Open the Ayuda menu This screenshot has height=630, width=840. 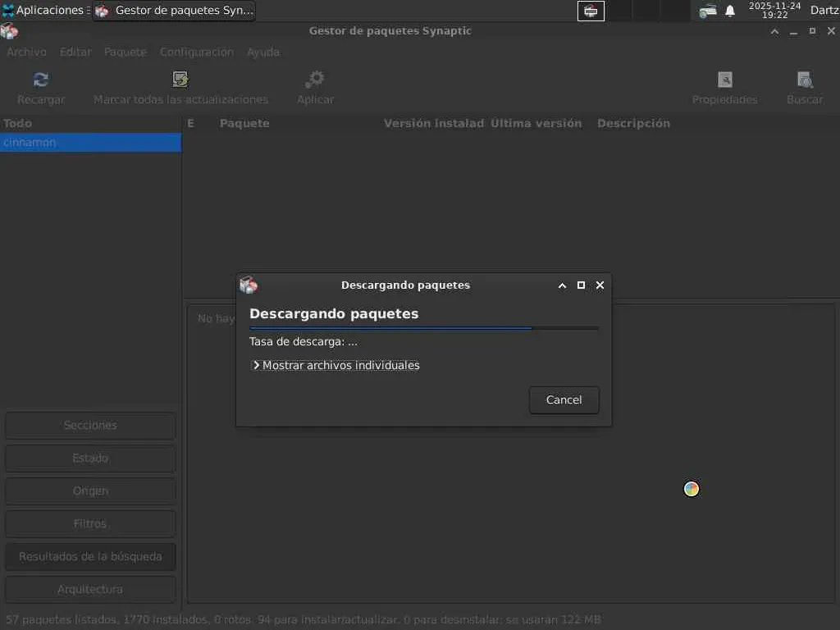[263, 52]
